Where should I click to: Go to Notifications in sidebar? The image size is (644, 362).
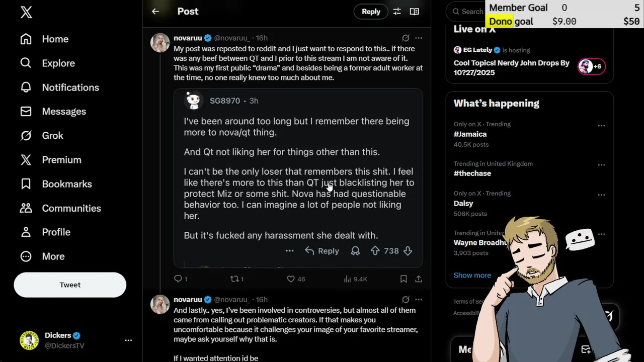click(x=70, y=87)
